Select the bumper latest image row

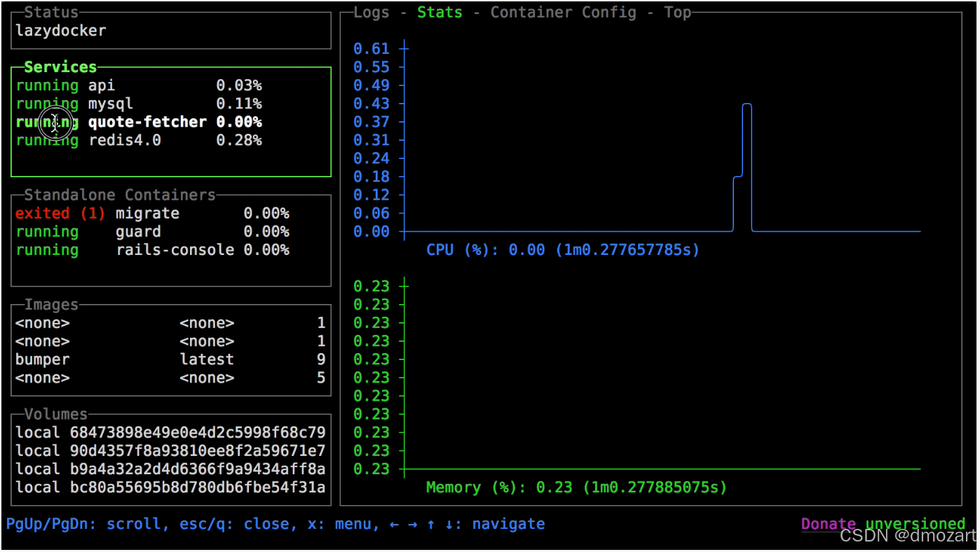coord(170,359)
